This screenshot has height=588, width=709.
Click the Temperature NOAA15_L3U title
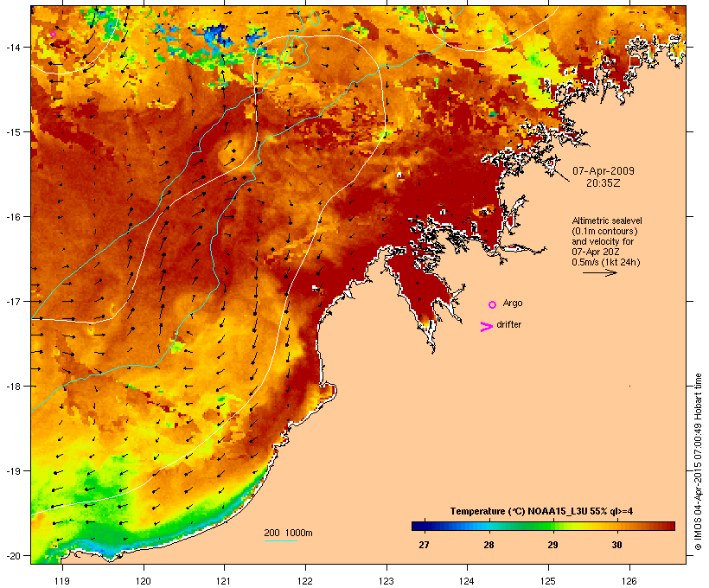point(541,512)
